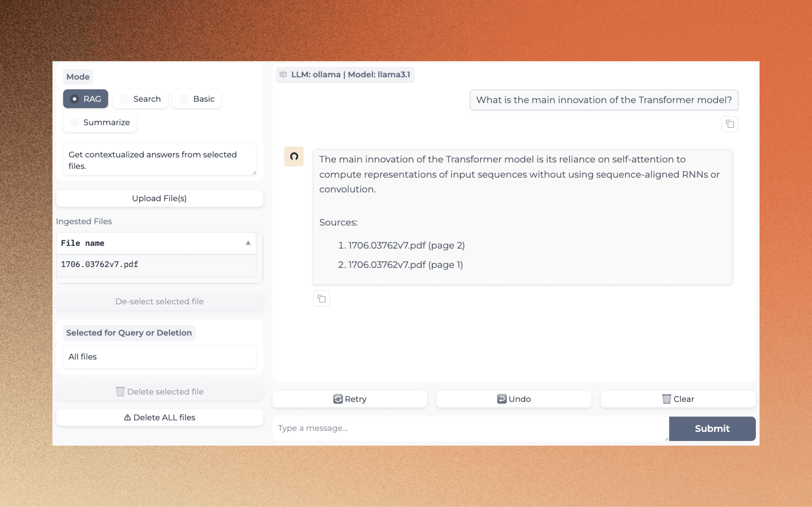This screenshot has width=812, height=507.
Task: Click the chat bubble icon beside LLM label
Action: tap(283, 75)
